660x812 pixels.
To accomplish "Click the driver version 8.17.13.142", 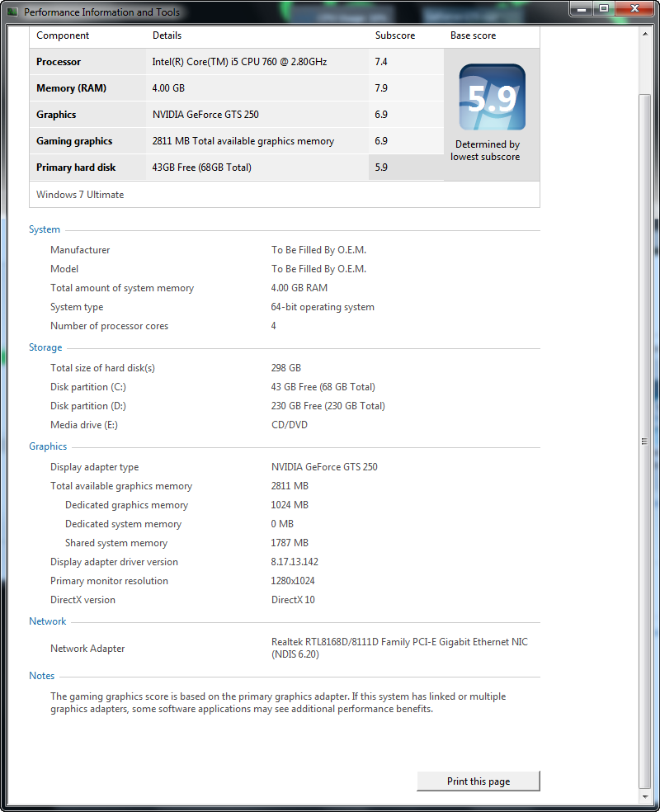I will click(295, 562).
